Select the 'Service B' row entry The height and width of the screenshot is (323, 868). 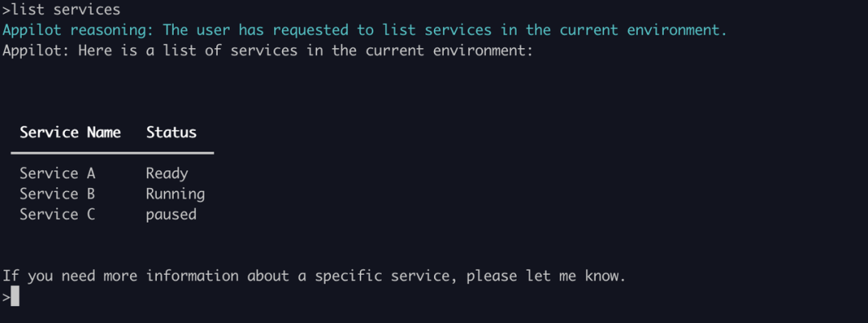pyautogui.click(x=58, y=194)
